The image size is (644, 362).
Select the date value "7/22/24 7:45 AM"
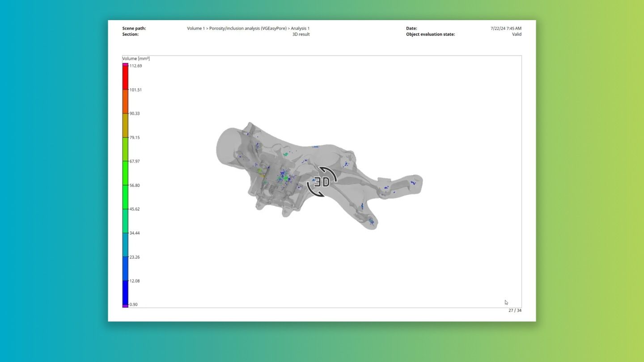pyautogui.click(x=506, y=28)
